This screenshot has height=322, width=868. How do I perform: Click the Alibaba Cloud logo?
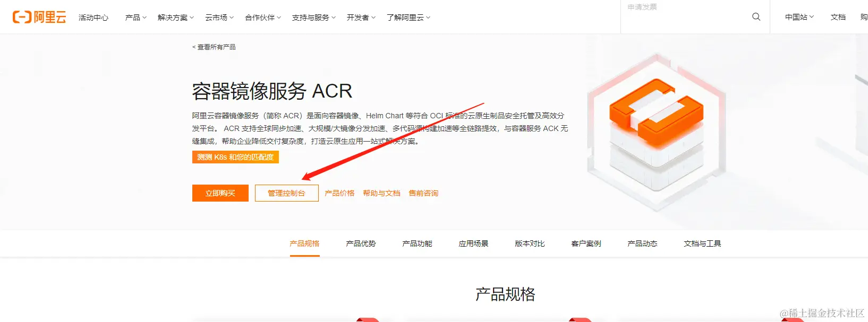[x=39, y=17]
